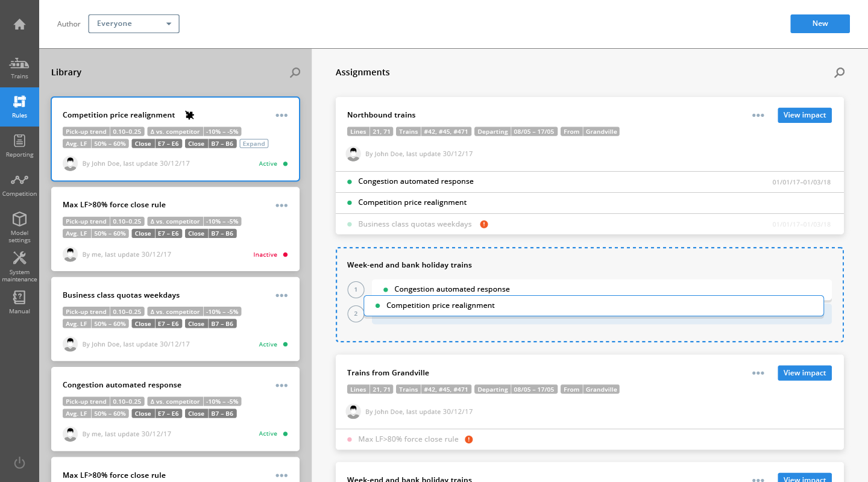Screen dimensions: 868x482
Task: Search the Library with magnifier icon
Action: tap(295, 72)
